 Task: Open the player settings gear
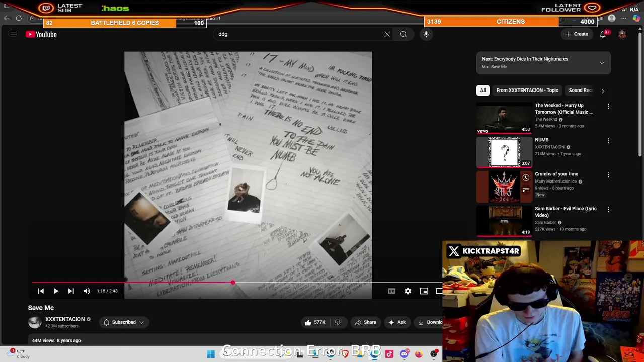tap(408, 291)
